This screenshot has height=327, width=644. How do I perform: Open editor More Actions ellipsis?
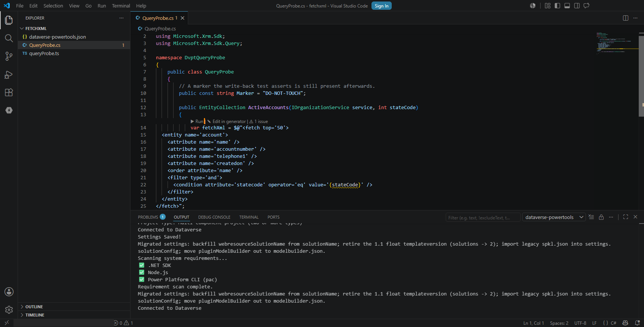[635, 18]
